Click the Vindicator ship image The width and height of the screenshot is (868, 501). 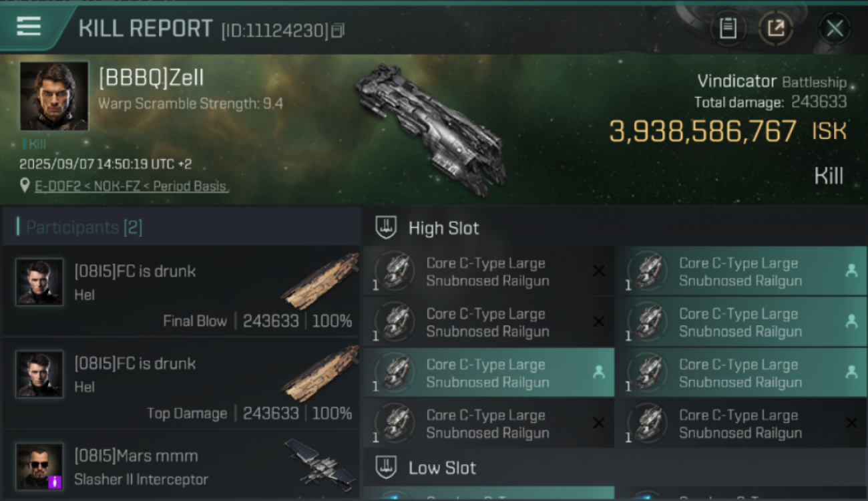[431, 127]
